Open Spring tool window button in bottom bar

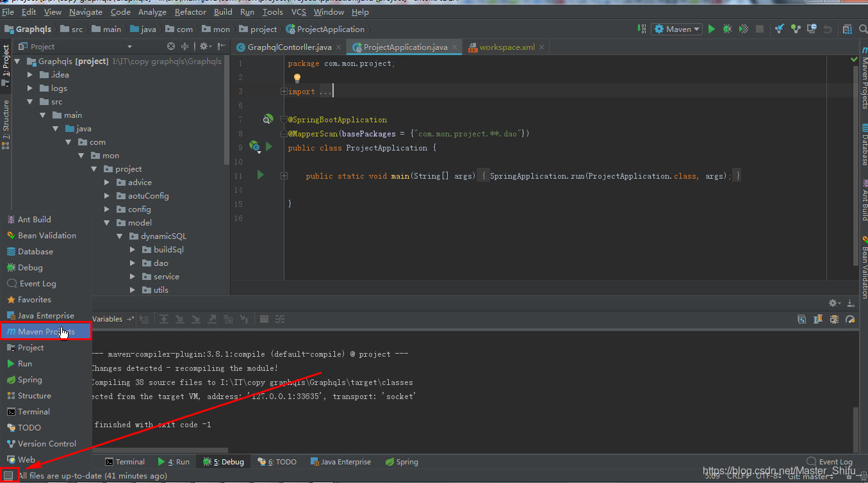point(402,461)
